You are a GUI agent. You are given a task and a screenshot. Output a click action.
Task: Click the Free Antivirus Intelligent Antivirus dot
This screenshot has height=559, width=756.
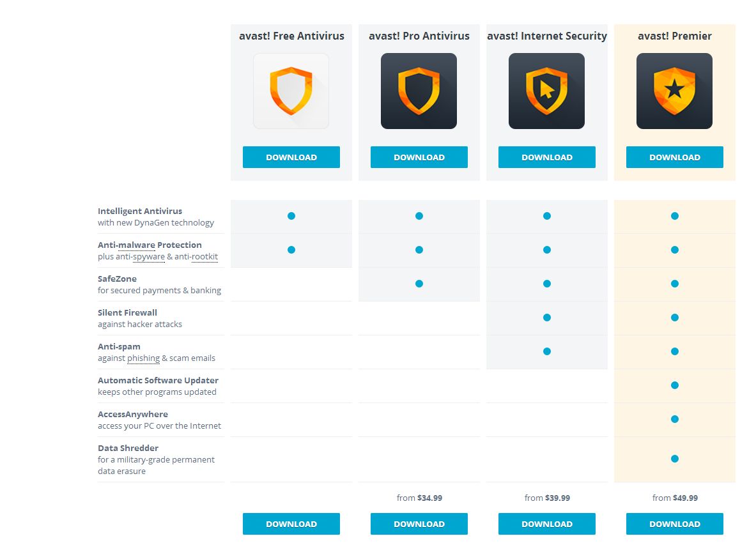291,216
